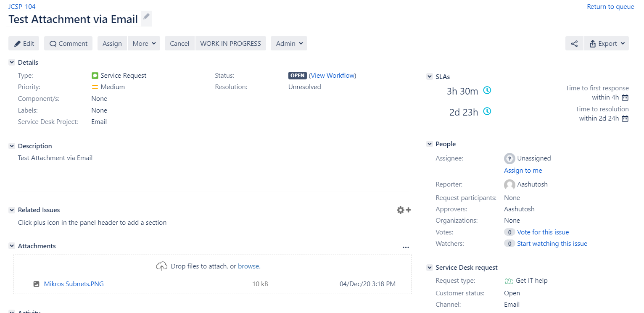Click the Assign button

(x=112, y=43)
